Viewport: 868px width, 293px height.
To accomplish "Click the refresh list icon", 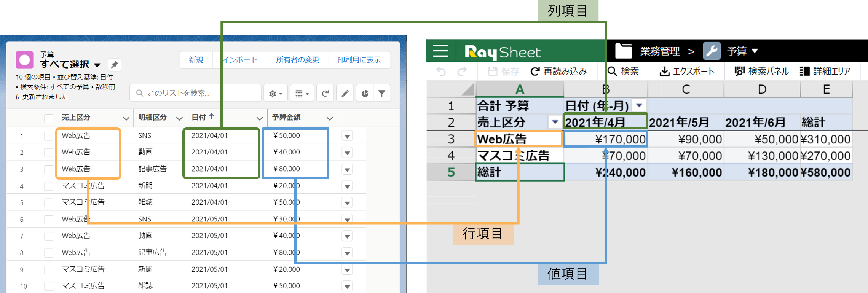I will point(325,93).
